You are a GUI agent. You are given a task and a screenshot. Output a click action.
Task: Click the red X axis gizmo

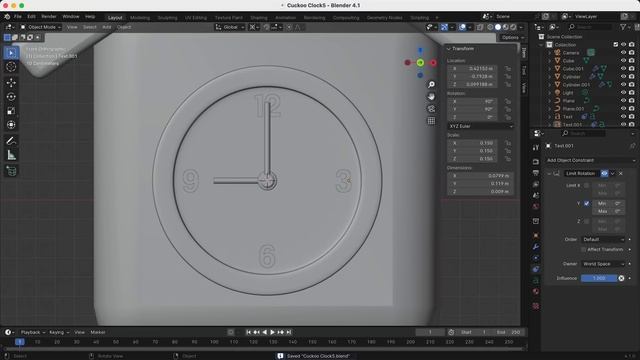point(433,63)
